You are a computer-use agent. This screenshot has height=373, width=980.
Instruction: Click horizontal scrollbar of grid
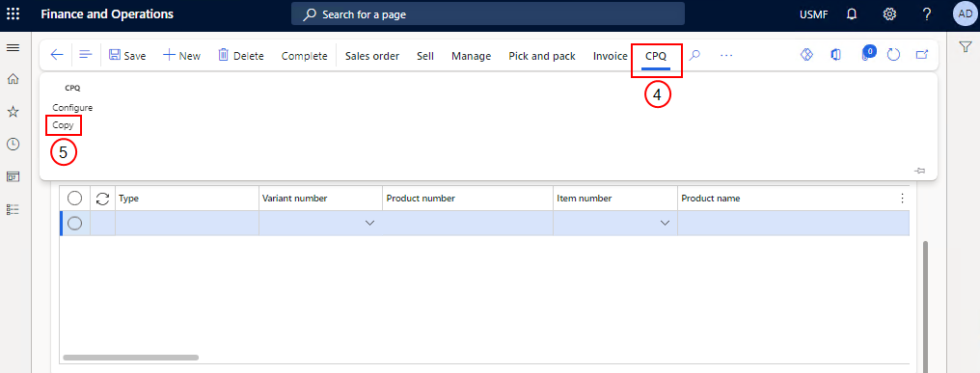[x=130, y=358]
